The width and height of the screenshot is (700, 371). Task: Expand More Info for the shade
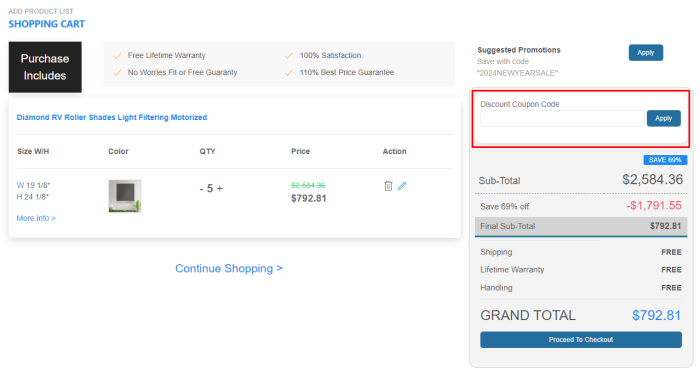pos(36,218)
